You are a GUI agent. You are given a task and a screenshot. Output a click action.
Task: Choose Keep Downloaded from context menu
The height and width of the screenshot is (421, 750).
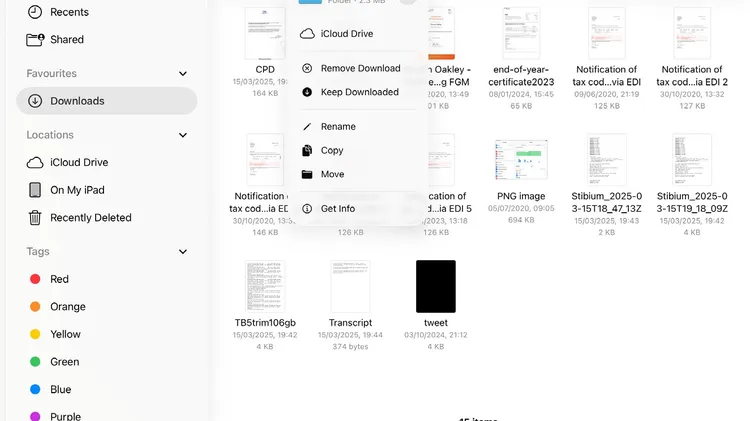point(359,92)
